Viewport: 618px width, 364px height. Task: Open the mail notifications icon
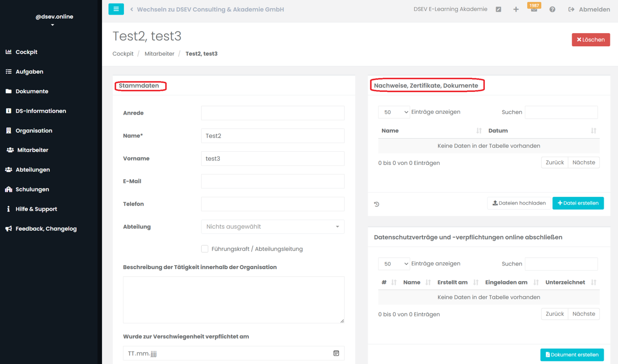pos(534,10)
